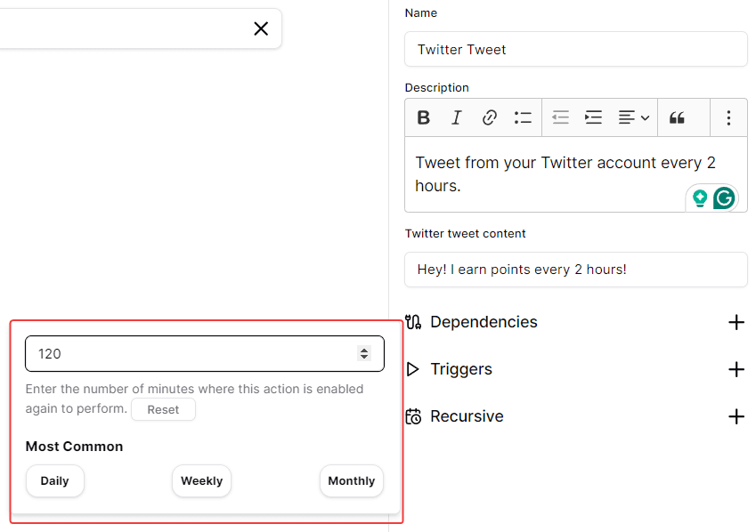The image size is (756, 532).
Task: Apply italic formatting in the description editor
Action: coord(456,117)
